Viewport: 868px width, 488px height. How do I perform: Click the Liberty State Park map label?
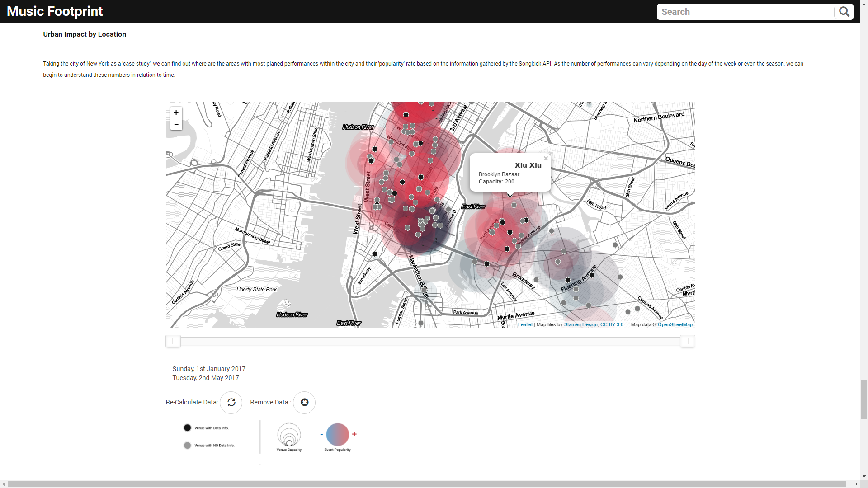coord(256,289)
